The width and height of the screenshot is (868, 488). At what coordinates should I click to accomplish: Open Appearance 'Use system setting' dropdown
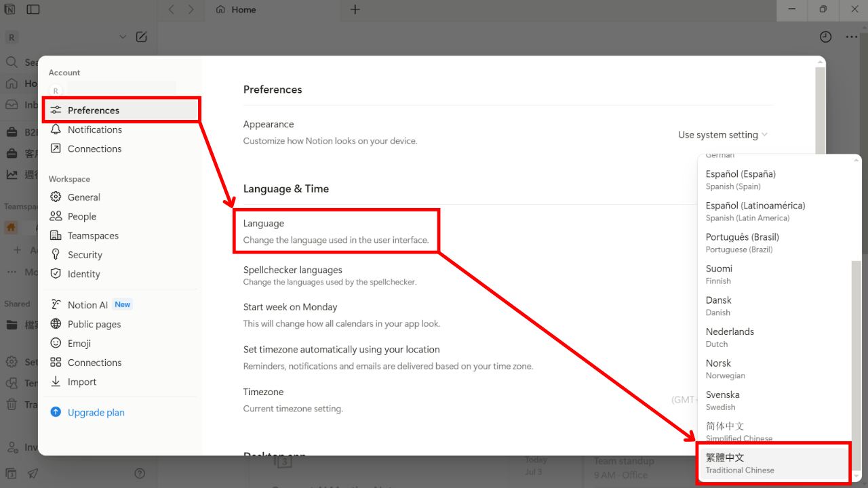tap(723, 135)
